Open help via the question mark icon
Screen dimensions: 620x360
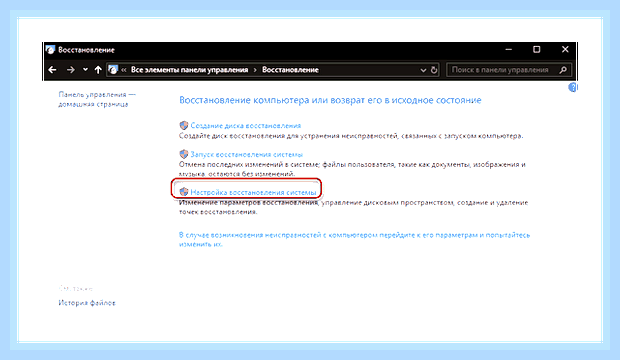coord(573,87)
